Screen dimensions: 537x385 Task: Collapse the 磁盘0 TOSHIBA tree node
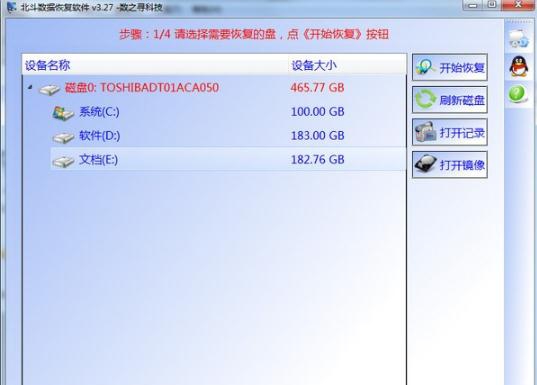tap(30, 87)
